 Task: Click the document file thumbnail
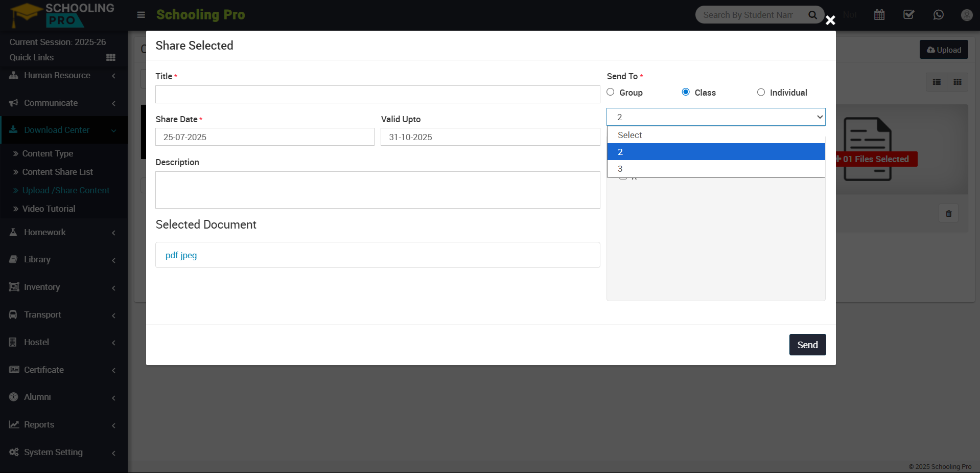click(867, 149)
